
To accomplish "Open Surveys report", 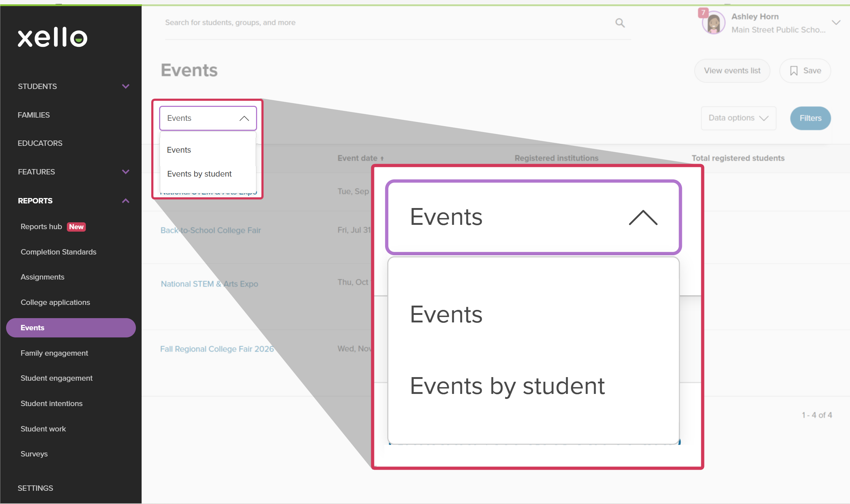I will click(x=34, y=454).
